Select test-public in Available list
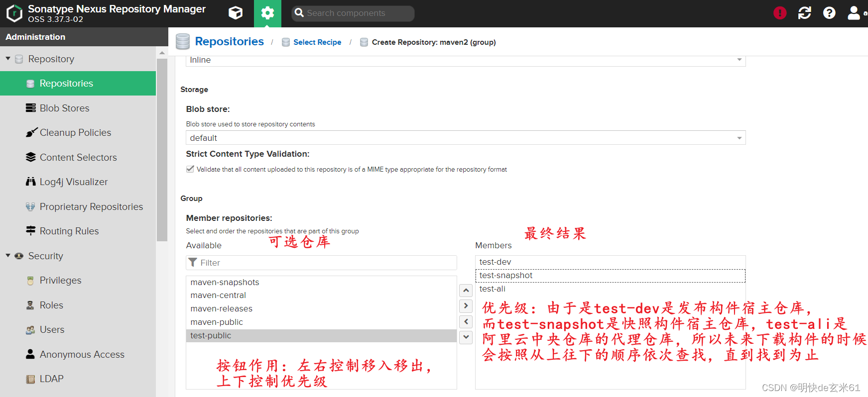 (321, 335)
